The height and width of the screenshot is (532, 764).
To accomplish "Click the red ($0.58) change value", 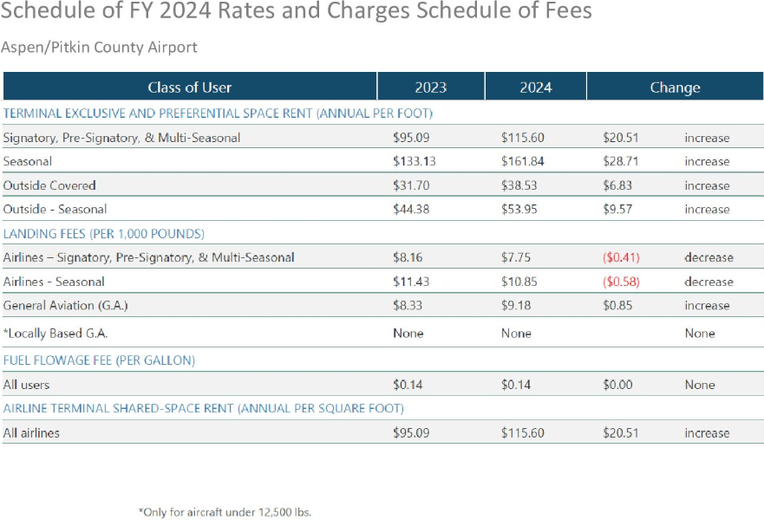I will pos(621,282).
